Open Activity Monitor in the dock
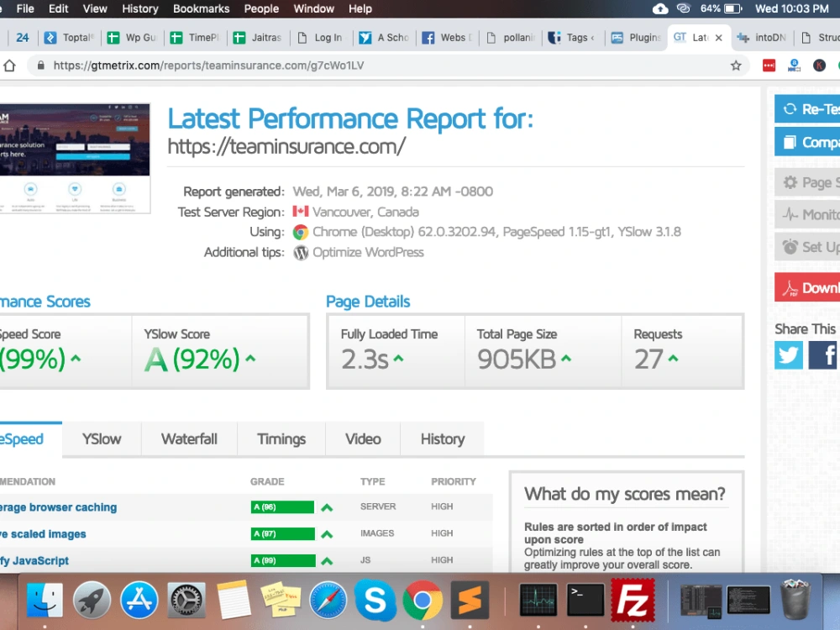The image size is (840, 630). click(x=538, y=600)
